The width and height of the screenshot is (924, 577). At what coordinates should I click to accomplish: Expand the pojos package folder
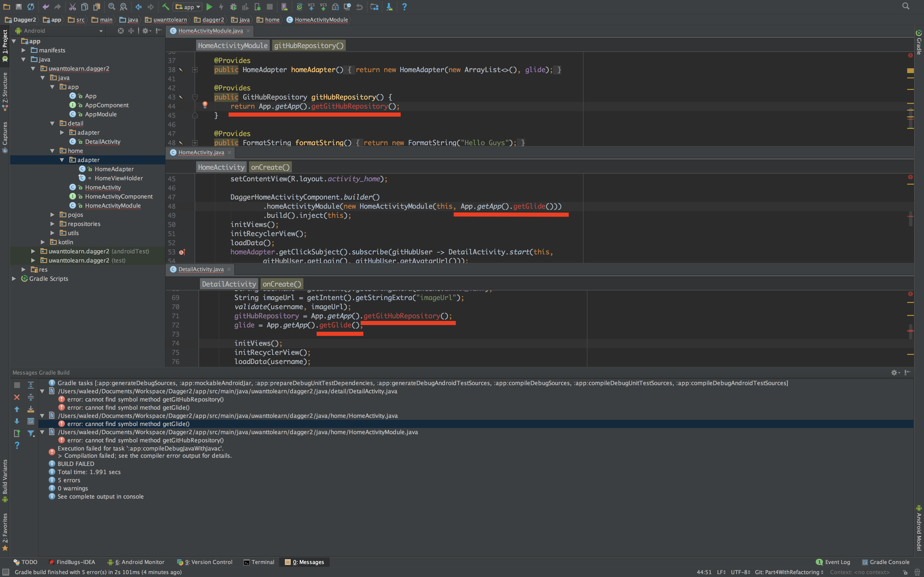(52, 214)
